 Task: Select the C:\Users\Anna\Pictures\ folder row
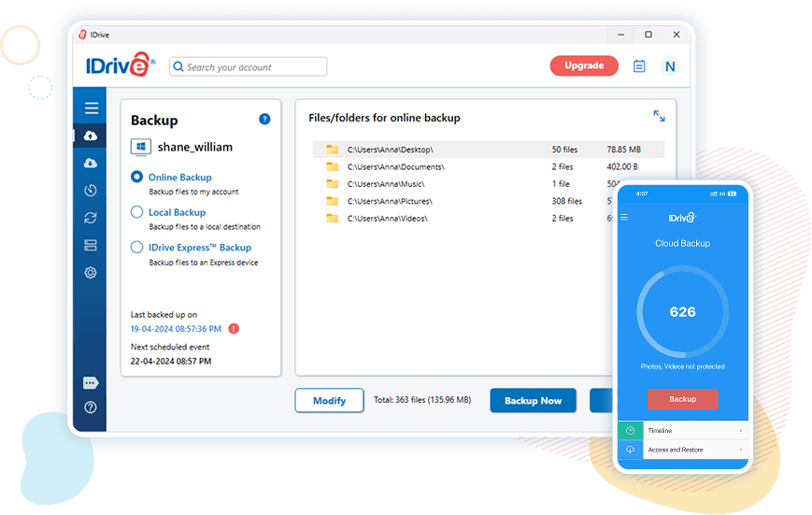point(463,201)
